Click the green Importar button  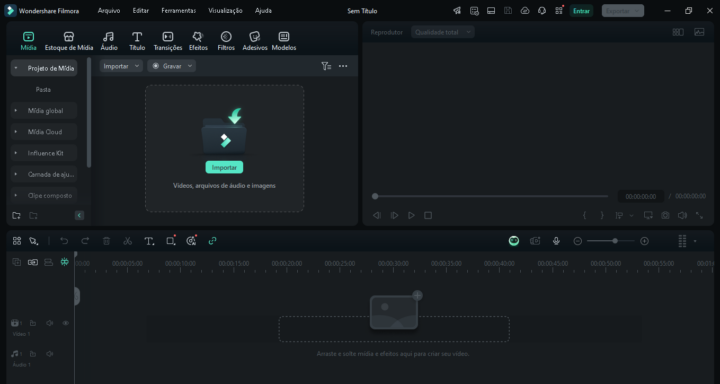pyautogui.click(x=224, y=167)
